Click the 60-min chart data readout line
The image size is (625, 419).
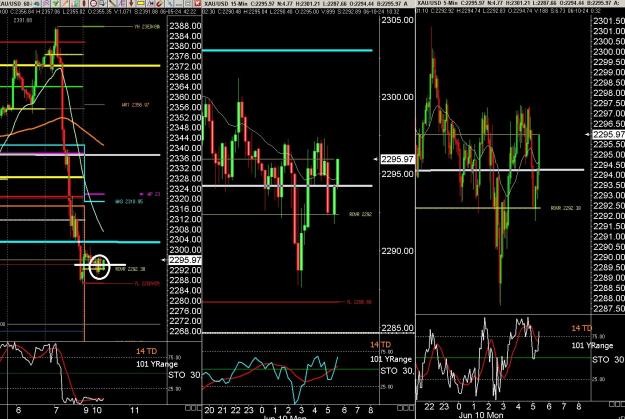pos(100,12)
